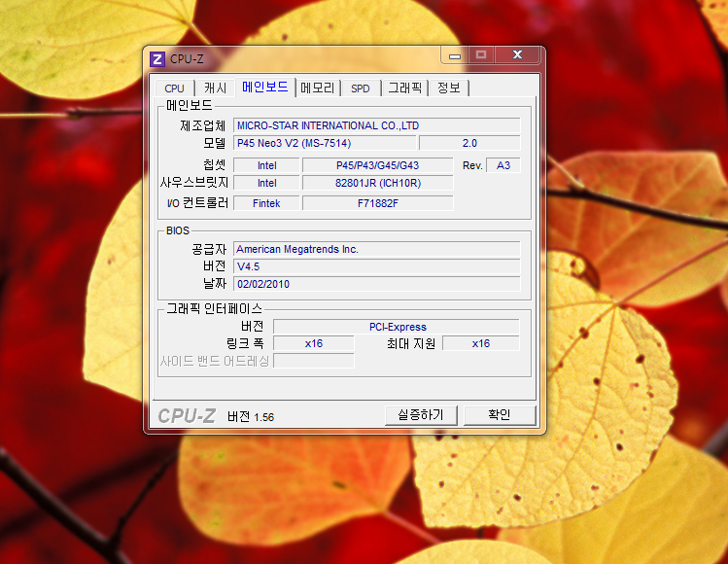Screen dimensions: 728x564
Task: Open the 메모리 tab
Action: 318,88
